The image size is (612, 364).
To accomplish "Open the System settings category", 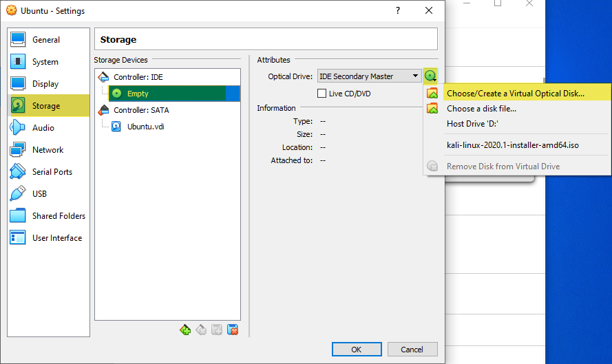I will (x=48, y=62).
